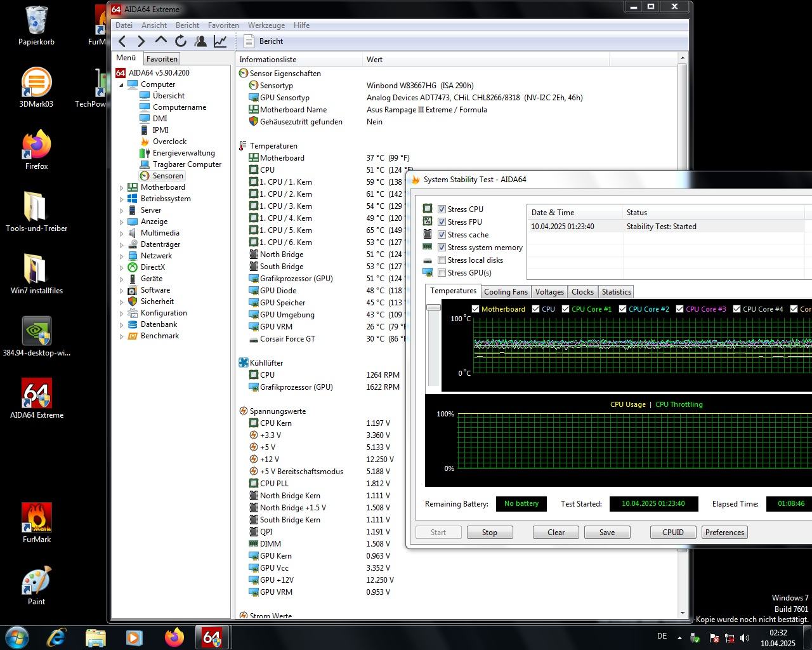
Task: Expand the Motherboard tree node
Action: [x=122, y=187]
